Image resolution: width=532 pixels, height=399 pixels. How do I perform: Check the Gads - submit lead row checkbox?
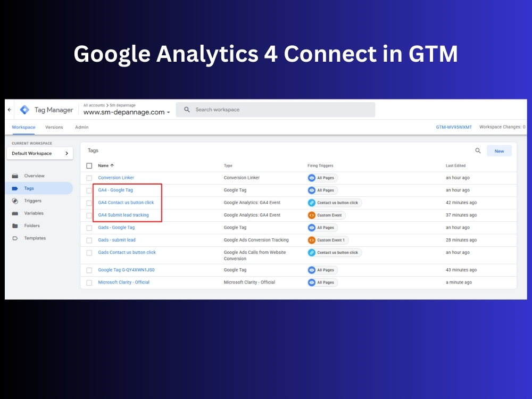point(89,240)
